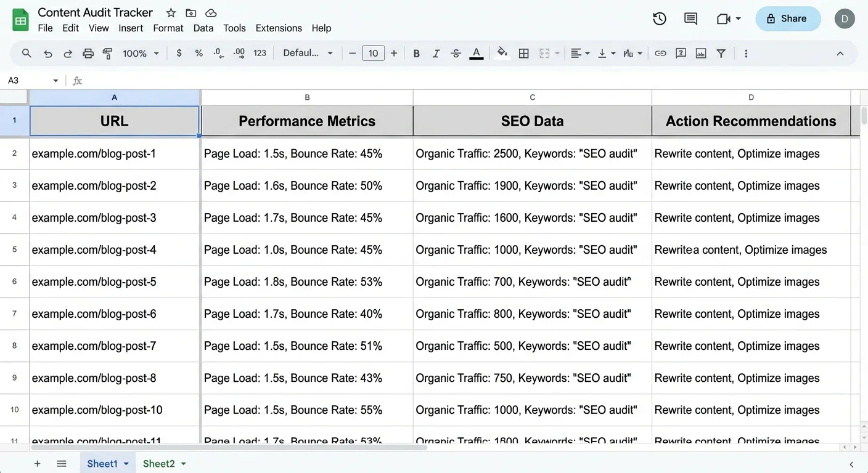This screenshot has height=473, width=868.
Task: Redo the last action
Action: click(x=68, y=54)
